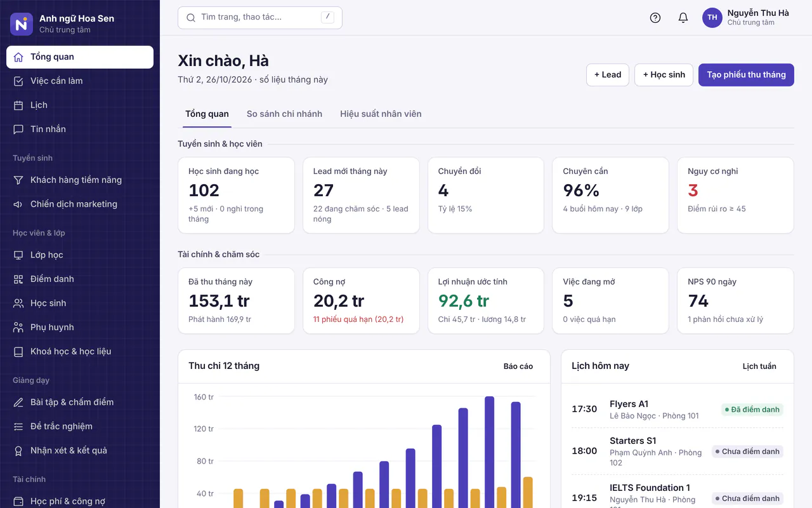
Task: Click Tạo phiếu thu tháng button
Action: (x=746, y=74)
